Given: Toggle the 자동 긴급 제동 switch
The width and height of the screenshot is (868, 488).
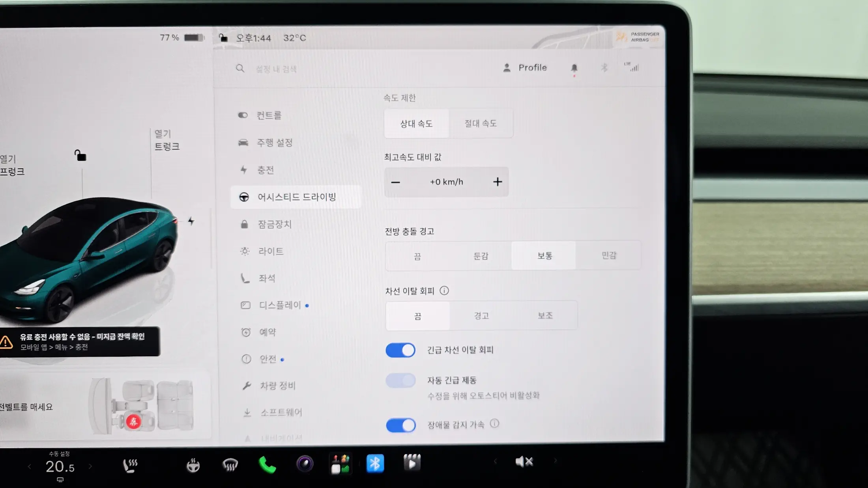Looking at the screenshot, I should 401,381.
